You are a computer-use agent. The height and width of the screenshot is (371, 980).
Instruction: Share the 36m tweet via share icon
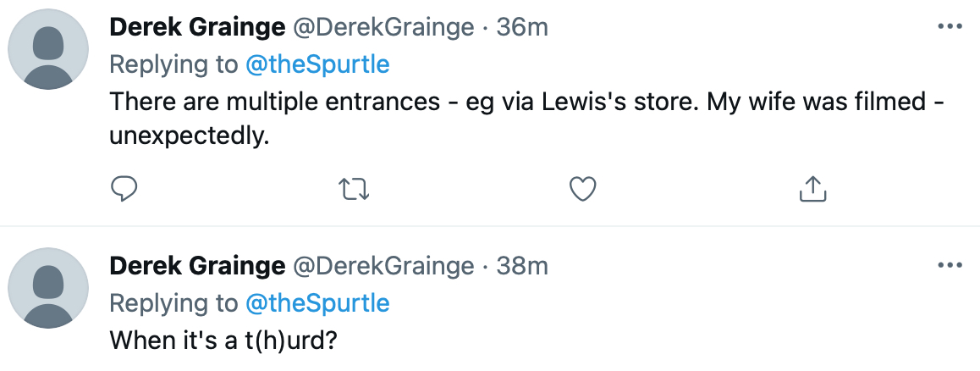tap(812, 190)
